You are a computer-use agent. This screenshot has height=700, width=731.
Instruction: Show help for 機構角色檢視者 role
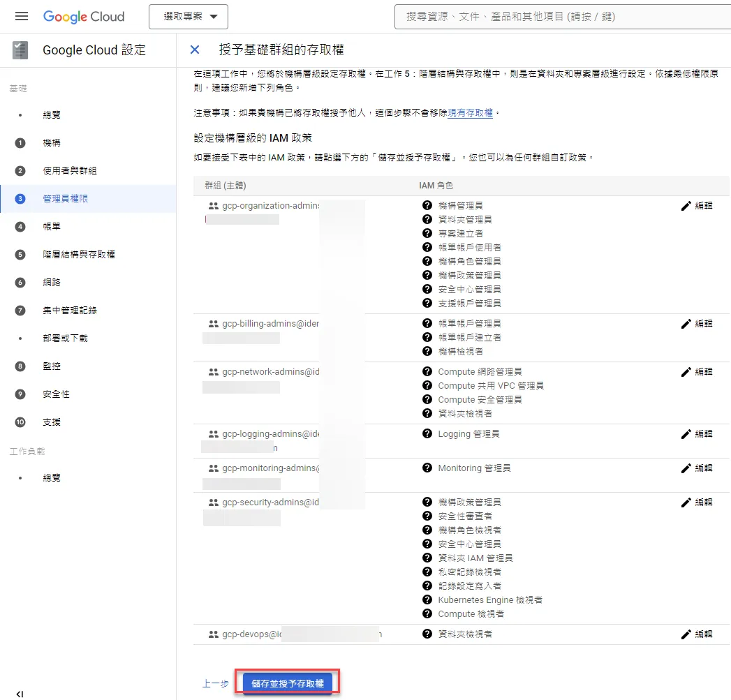tap(427, 530)
